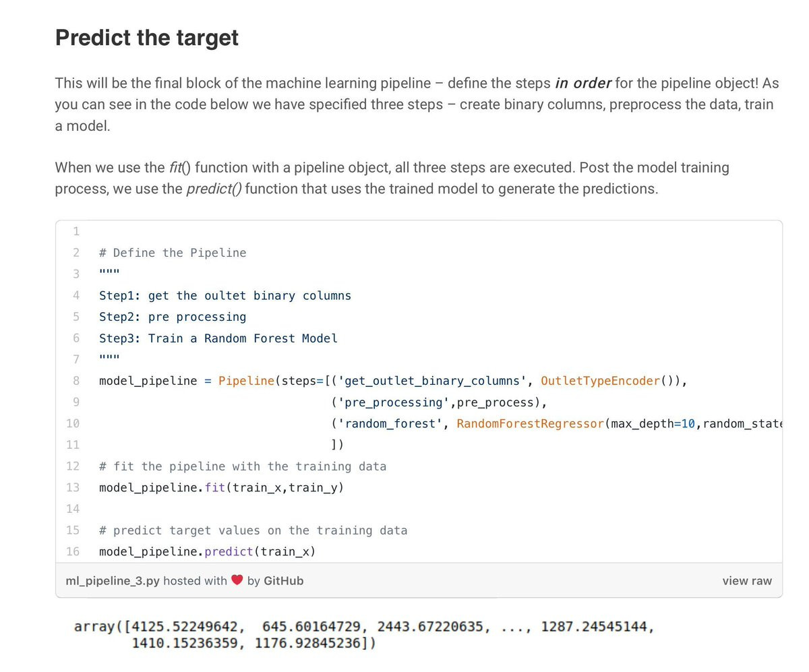Select line number 8 in the code
Screen dimensions: 809x672
tap(76, 381)
